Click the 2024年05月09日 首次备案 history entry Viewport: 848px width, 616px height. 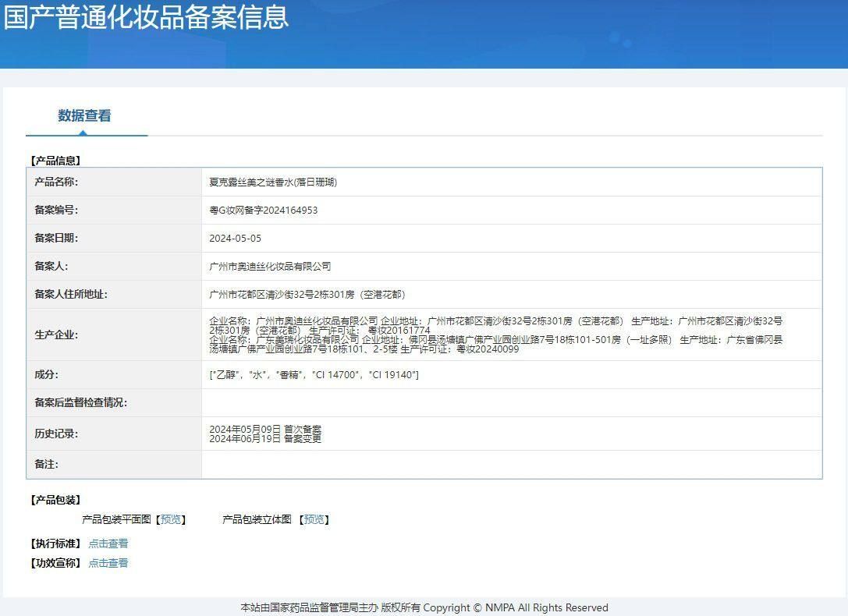pyautogui.click(x=265, y=429)
